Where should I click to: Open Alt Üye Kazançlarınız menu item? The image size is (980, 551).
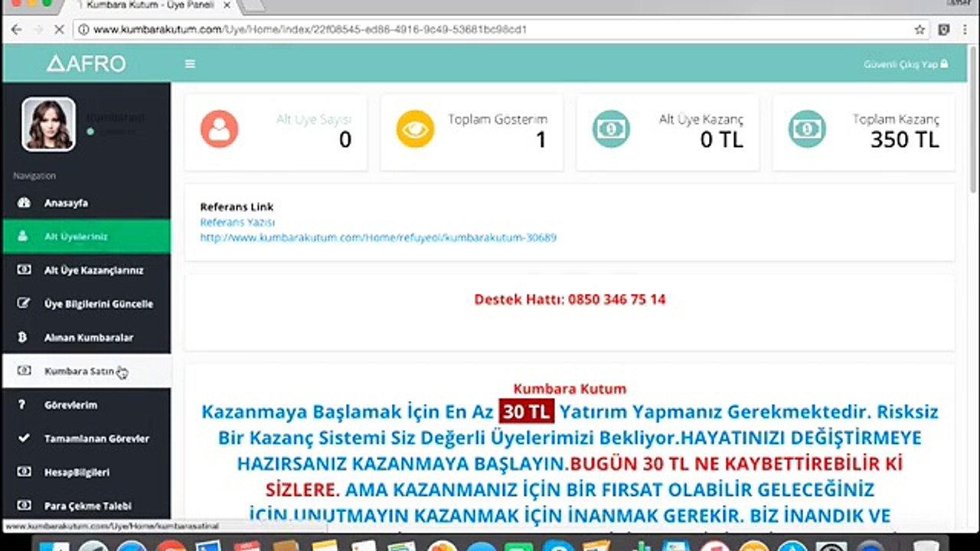point(86,270)
